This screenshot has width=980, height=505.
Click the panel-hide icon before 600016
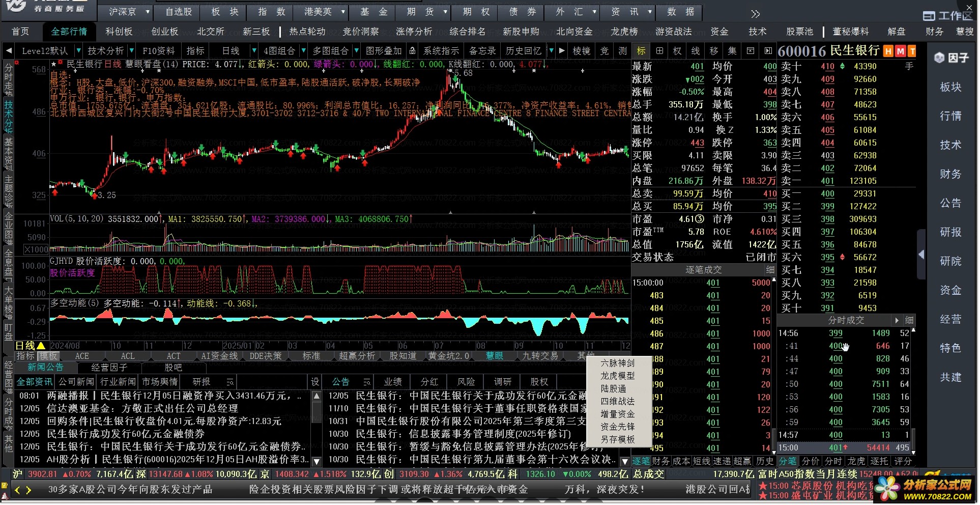pos(768,51)
